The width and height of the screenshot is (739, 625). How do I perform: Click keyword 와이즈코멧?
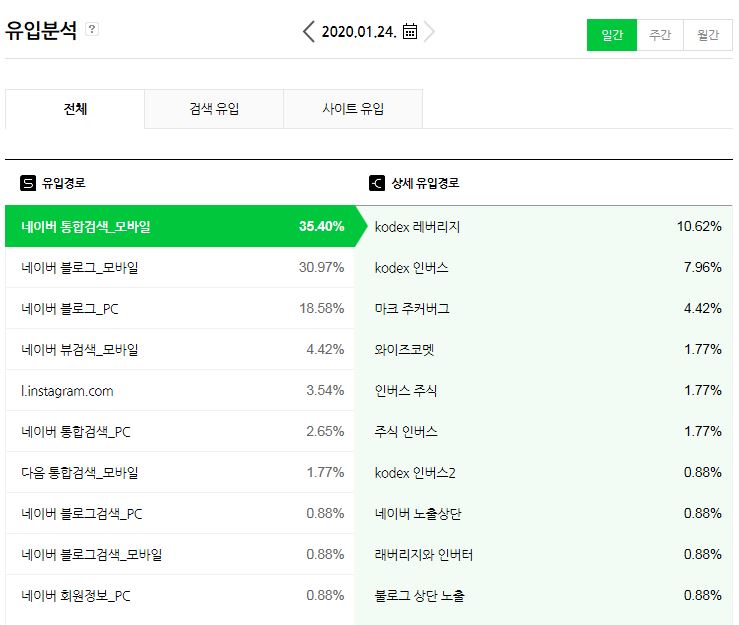(x=404, y=350)
